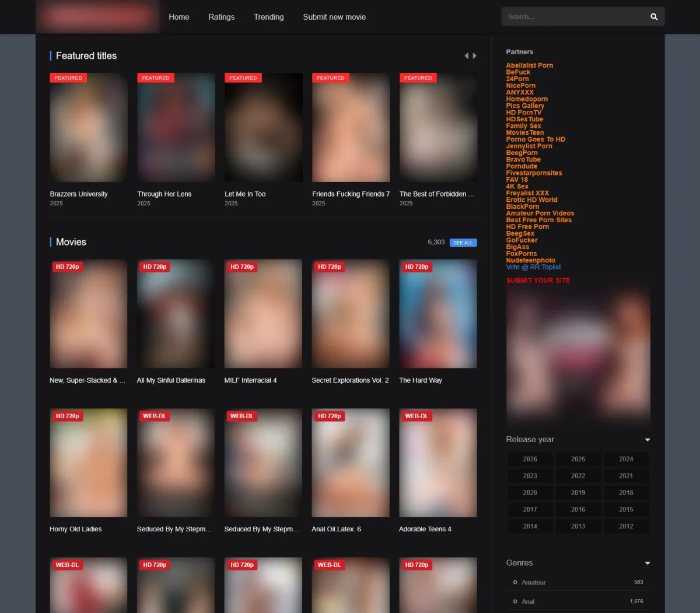Image resolution: width=700 pixels, height=613 pixels.
Task: Open the Ratings page
Action: pyautogui.click(x=222, y=17)
